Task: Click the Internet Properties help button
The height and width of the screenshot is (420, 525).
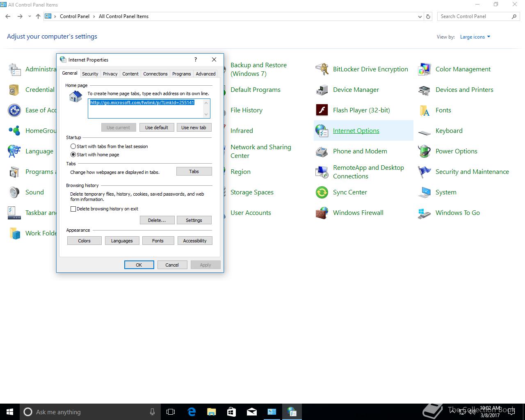Action: (196, 59)
